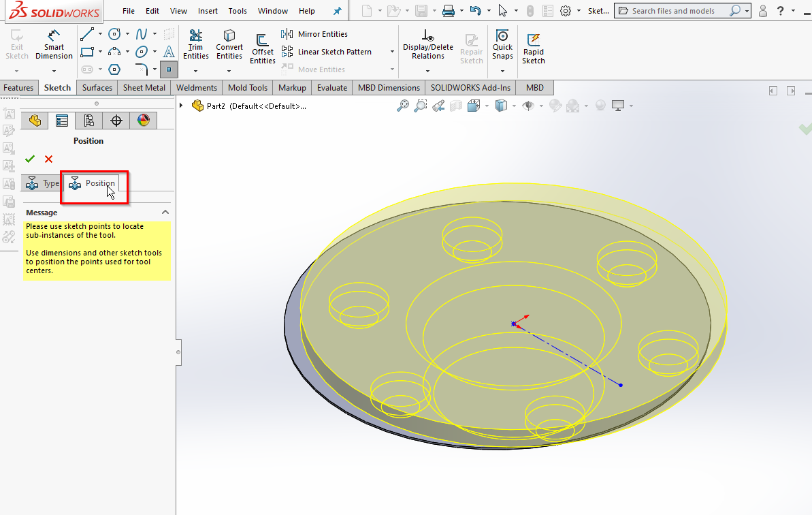Select the Polygon sketch tool
The width and height of the screenshot is (812, 515).
pyautogui.click(x=114, y=69)
